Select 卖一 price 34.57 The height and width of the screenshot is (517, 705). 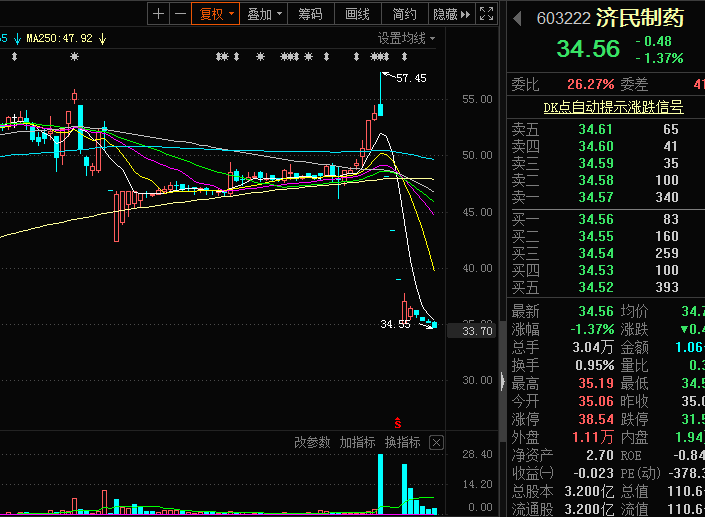595,197
